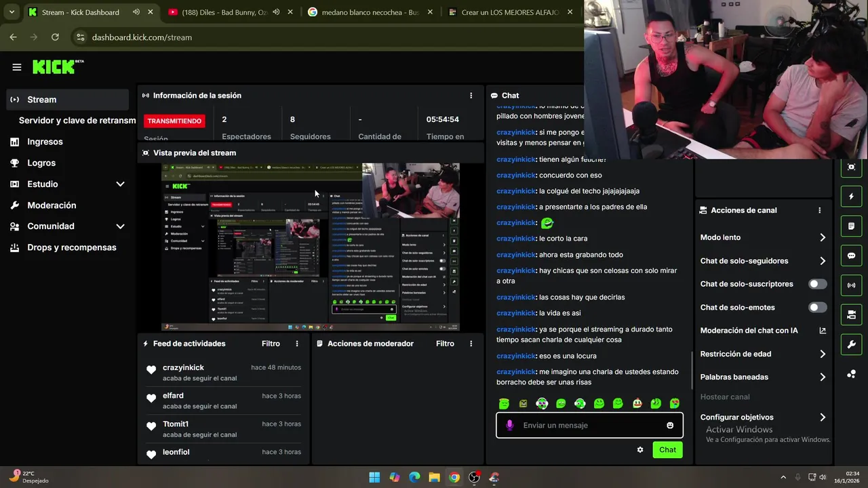The width and height of the screenshot is (868, 488).
Task: Click the Enviar un mensaje field
Action: [589, 425]
